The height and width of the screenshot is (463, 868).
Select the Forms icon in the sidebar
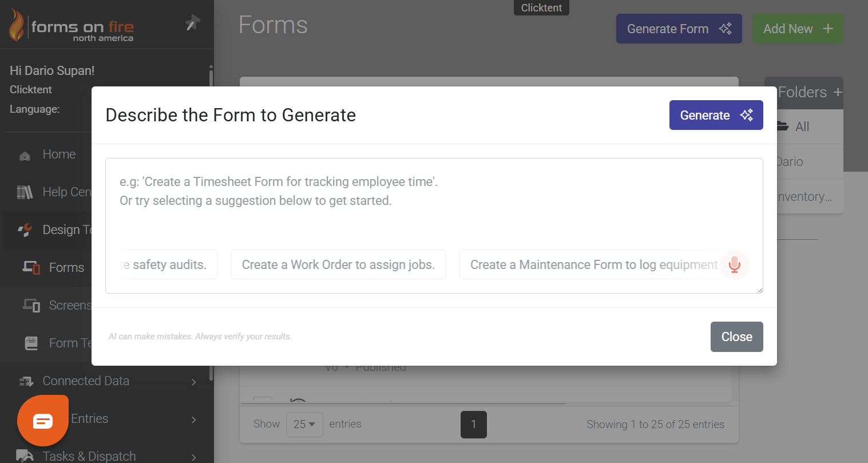31,267
